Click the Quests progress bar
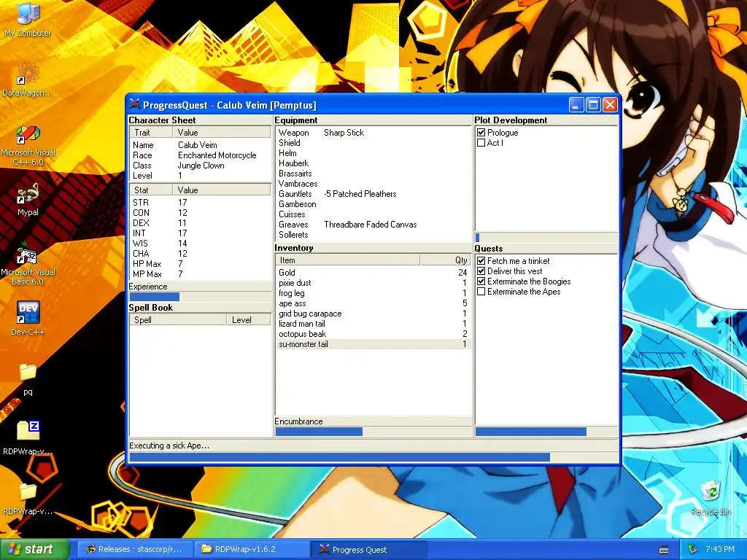The width and height of the screenshot is (747, 560). tap(546, 432)
